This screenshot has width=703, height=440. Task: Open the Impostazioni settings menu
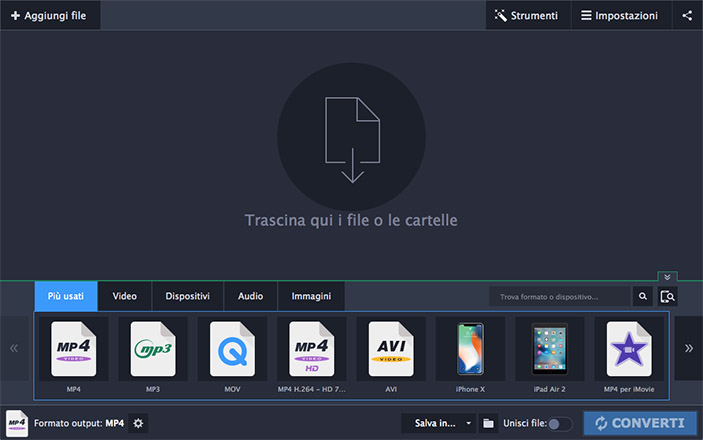pos(621,15)
